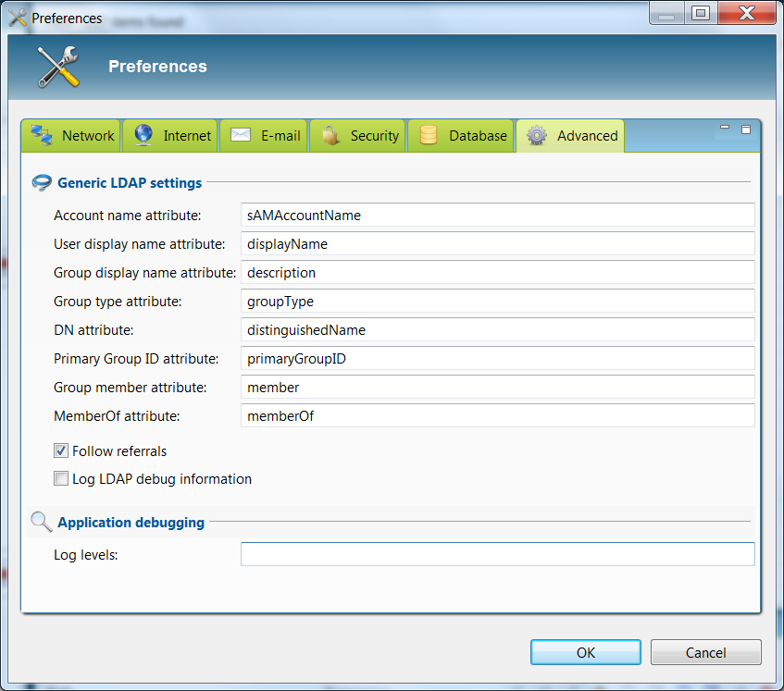Image resolution: width=784 pixels, height=691 pixels.
Task: Minimize the tab panel view
Action: click(x=725, y=128)
